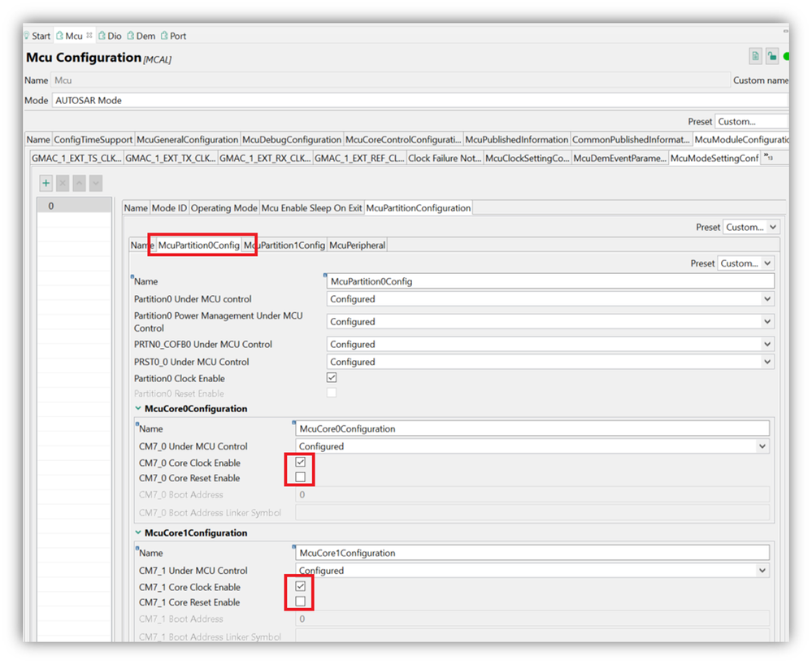Open Partition0 Power Management Under MCU Control dropdown

click(x=550, y=322)
